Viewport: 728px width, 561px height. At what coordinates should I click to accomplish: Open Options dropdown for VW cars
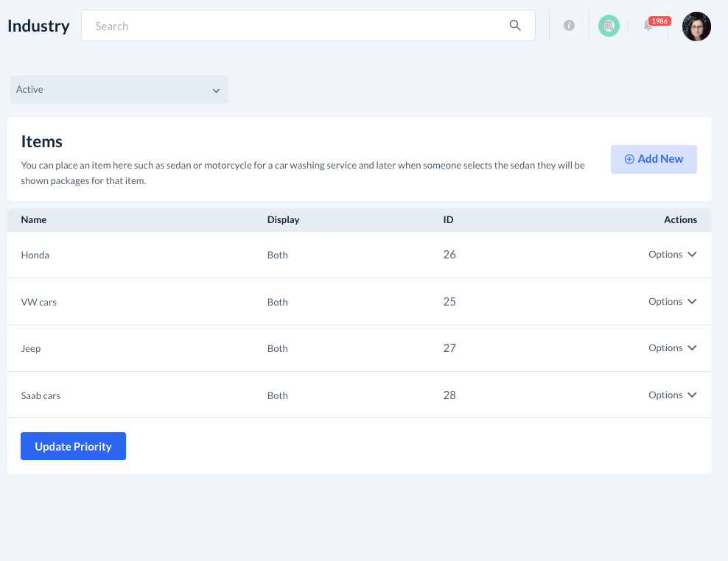tap(672, 302)
